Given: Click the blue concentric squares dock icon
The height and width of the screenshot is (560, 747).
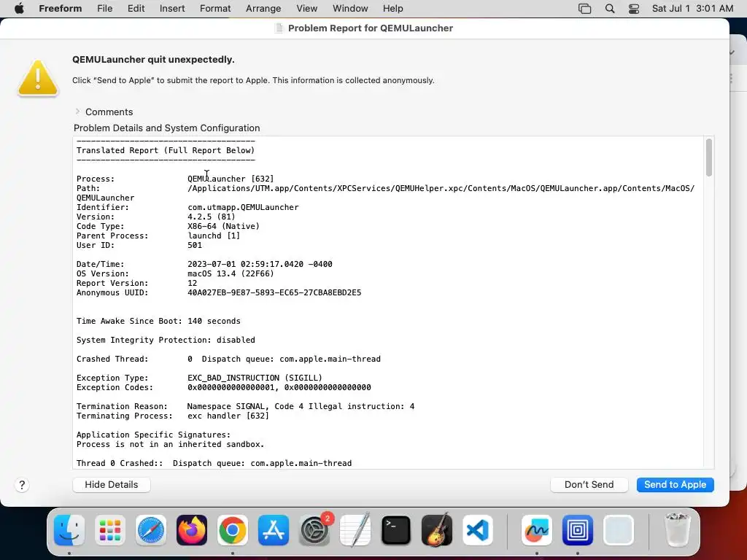Looking at the screenshot, I should [x=578, y=530].
